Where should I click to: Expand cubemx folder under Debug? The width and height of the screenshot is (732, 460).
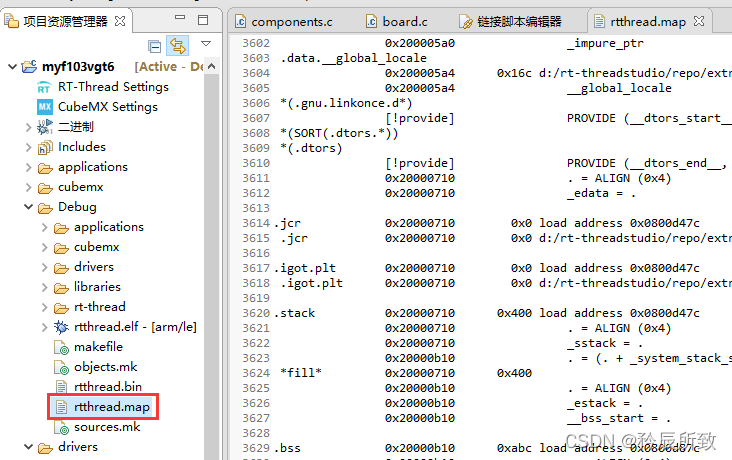[44, 247]
